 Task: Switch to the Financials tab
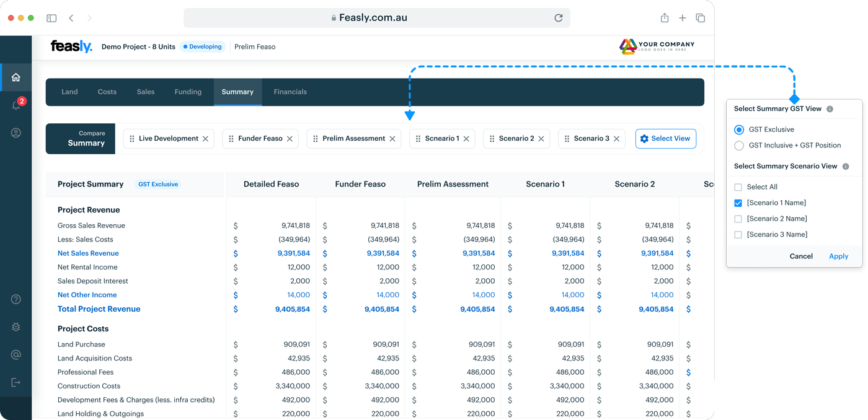290,92
